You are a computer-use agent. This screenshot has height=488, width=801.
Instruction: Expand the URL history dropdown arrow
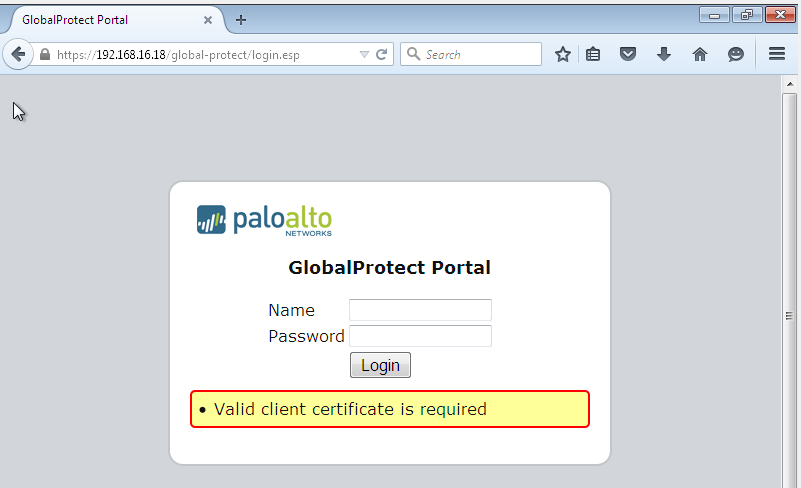coord(364,55)
